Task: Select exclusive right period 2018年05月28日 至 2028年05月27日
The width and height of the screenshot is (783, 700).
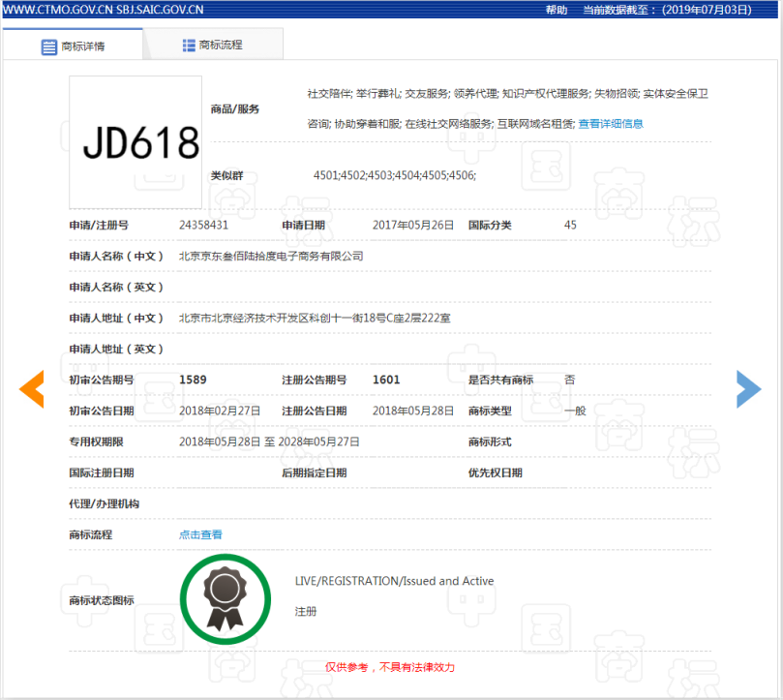Action: [269, 442]
